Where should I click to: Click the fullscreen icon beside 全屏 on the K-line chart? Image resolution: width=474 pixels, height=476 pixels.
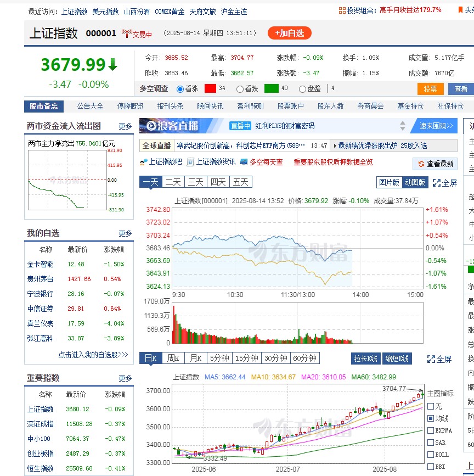tap(432, 359)
